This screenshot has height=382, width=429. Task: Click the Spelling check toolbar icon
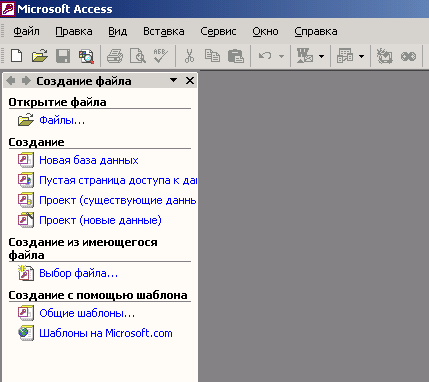coord(161,56)
